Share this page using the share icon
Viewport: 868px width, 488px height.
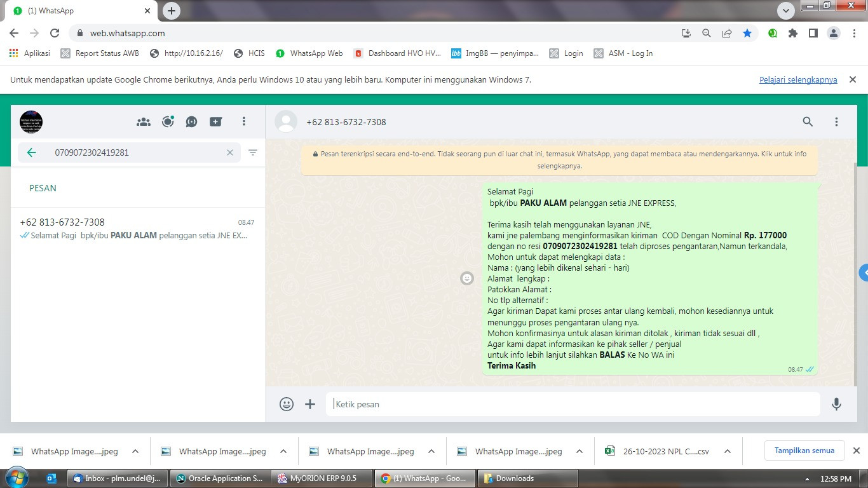click(x=727, y=33)
